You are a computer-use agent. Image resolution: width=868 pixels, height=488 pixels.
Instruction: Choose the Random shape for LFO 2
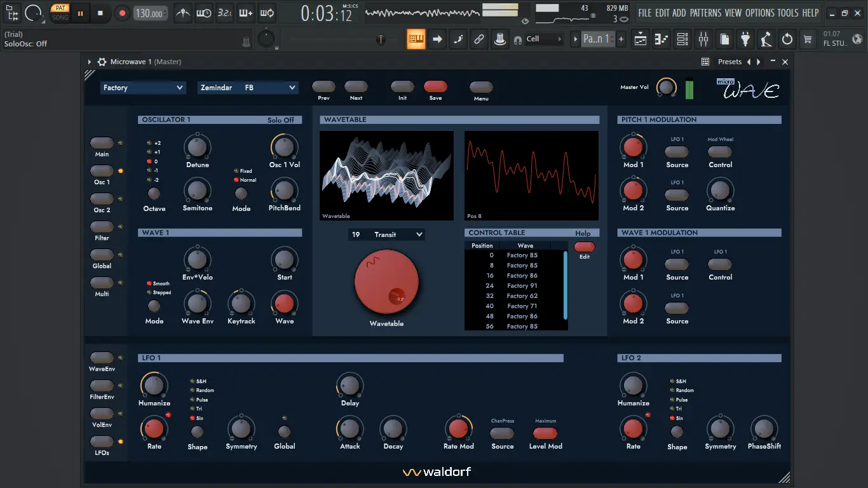point(681,390)
